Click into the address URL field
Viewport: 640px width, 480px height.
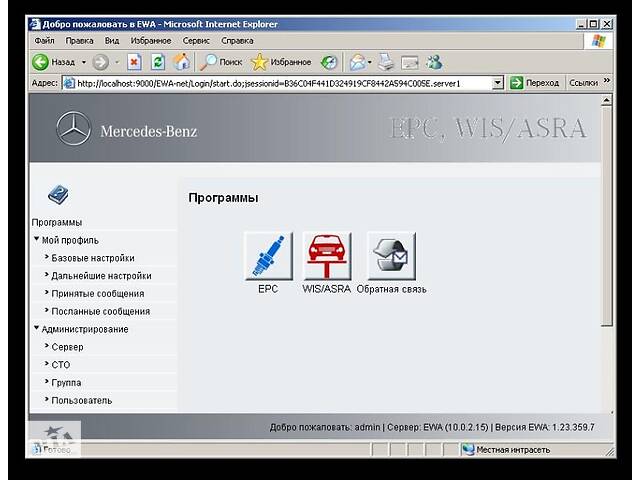click(278, 83)
